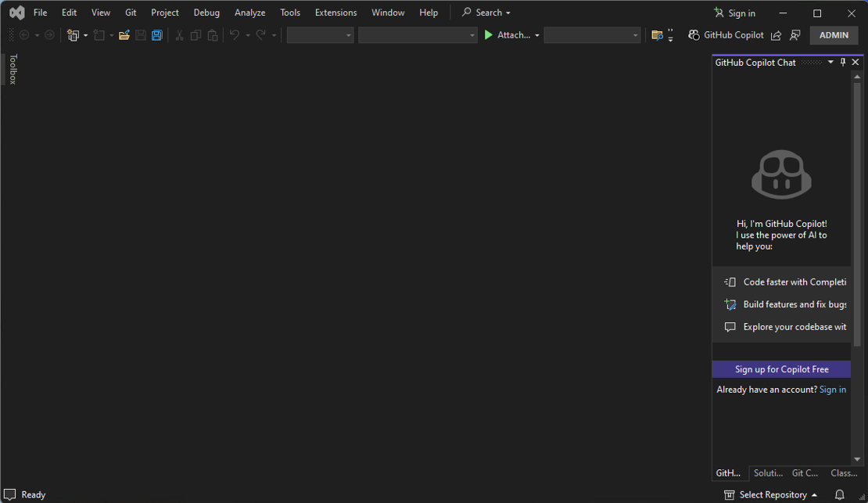Switch to the Class View tab
The image size is (868, 503).
[x=844, y=473]
